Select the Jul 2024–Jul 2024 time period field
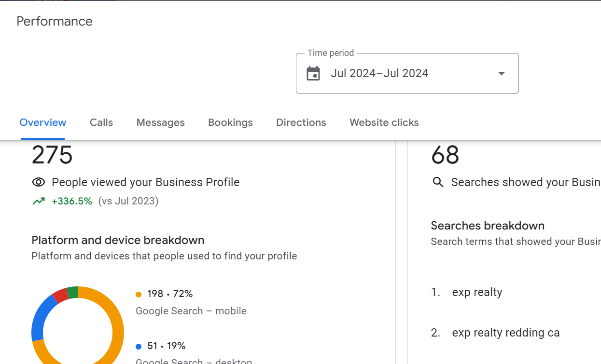The height and width of the screenshot is (364, 601). (x=407, y=73)
